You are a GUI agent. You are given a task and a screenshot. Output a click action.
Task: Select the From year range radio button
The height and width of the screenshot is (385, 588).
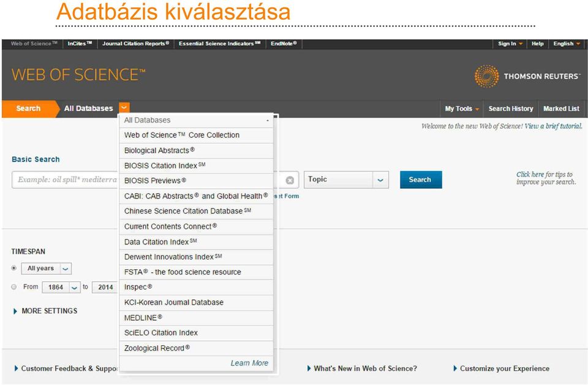click(x=14, y=287)
